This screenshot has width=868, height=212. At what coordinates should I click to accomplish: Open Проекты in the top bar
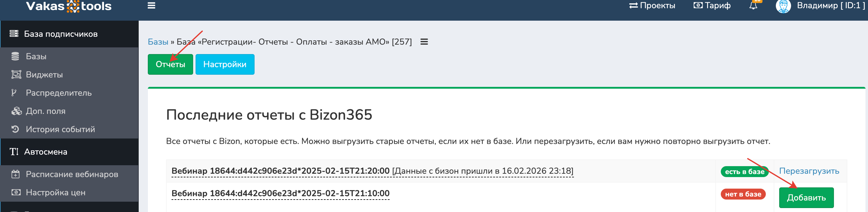click(x=652, y=6)
